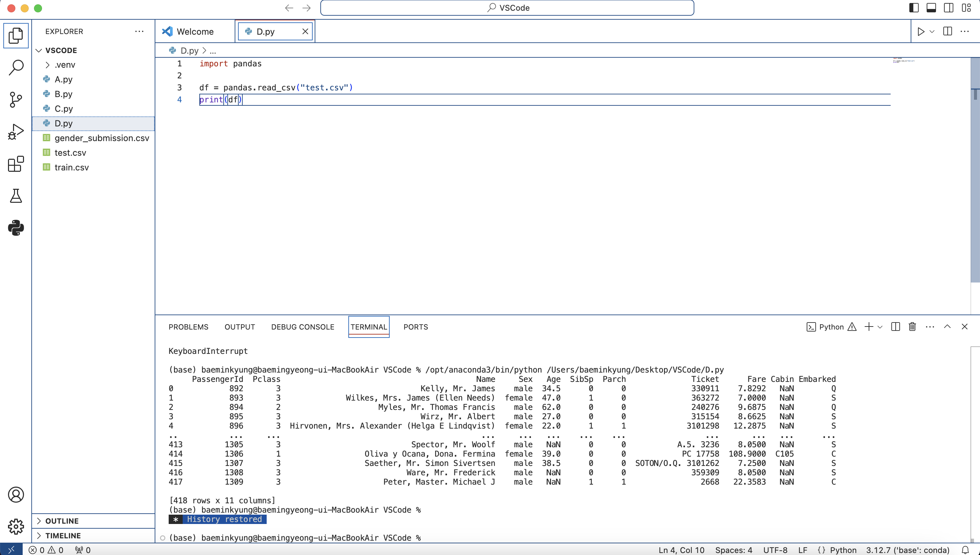
Task: Click the code minimap preview
Action: coord(903,60)
